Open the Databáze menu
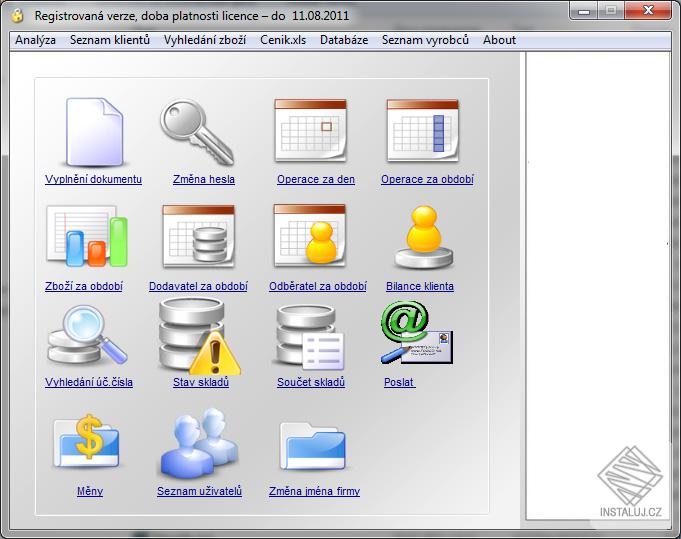 [x=344, y=40]
